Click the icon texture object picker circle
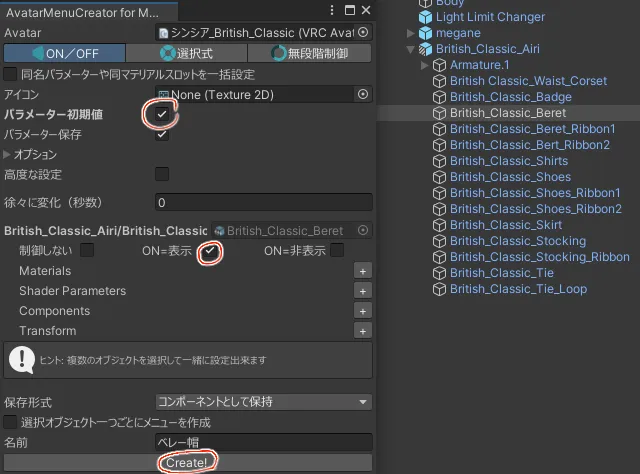 coord(363,95)
